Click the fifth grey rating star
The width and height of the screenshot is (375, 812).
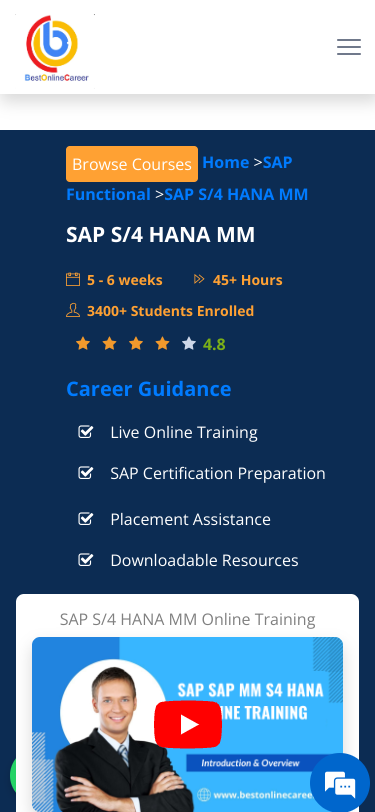(x=189, y=343)
